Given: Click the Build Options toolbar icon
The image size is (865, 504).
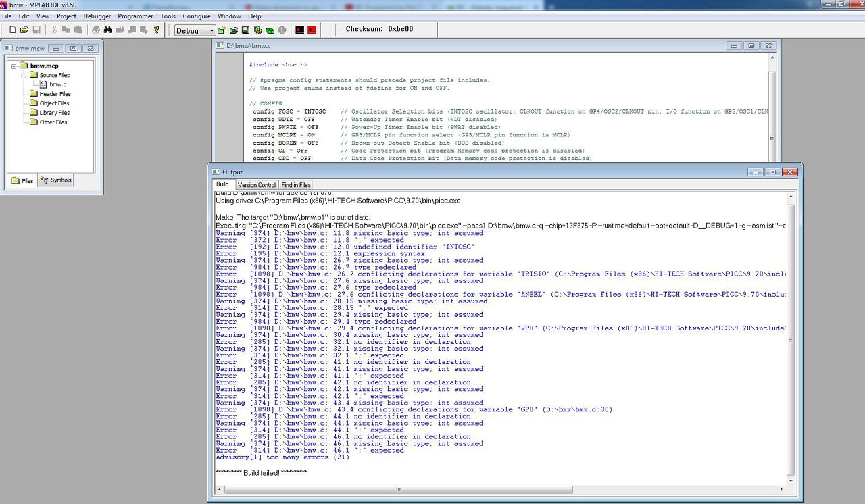Looking at the screenshot, I should (258, 30).
